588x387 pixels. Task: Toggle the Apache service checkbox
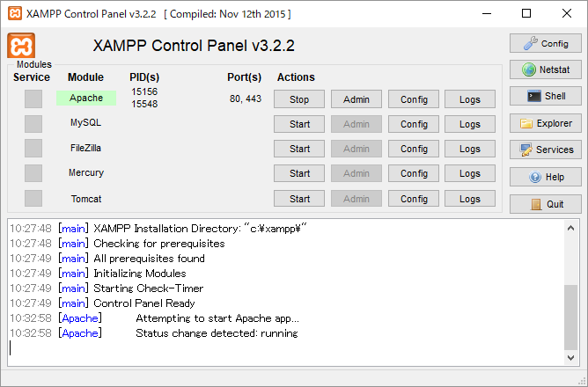[x=33, y=99]
